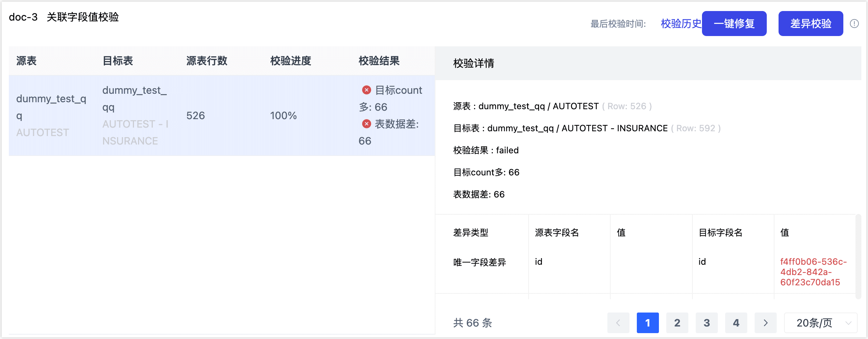The height and width of the screenshot is (339, 868).
Task: Select page 2 in the pagination
Action: (677, 323)
